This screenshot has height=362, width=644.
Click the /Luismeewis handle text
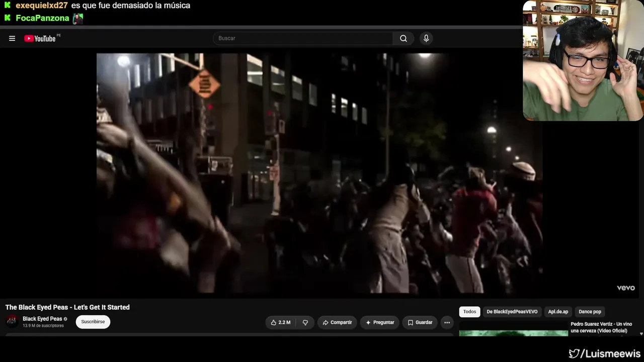[611, 354]
